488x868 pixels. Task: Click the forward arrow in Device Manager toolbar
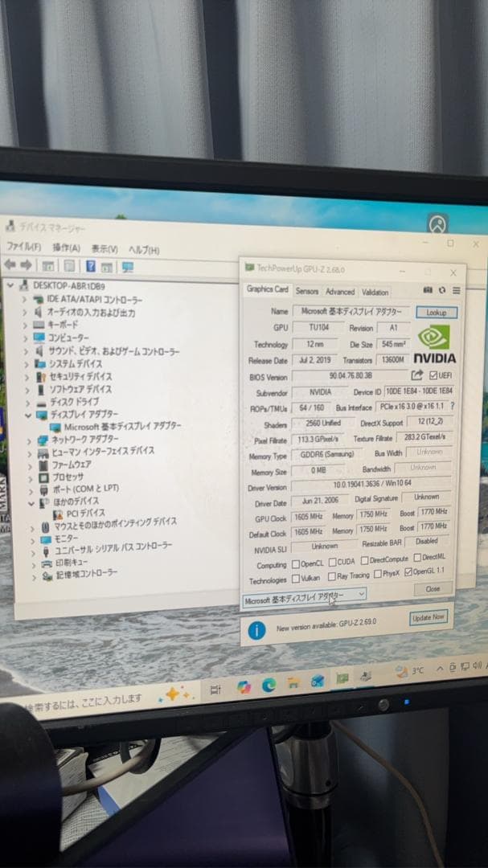click(x=26, y=266)
